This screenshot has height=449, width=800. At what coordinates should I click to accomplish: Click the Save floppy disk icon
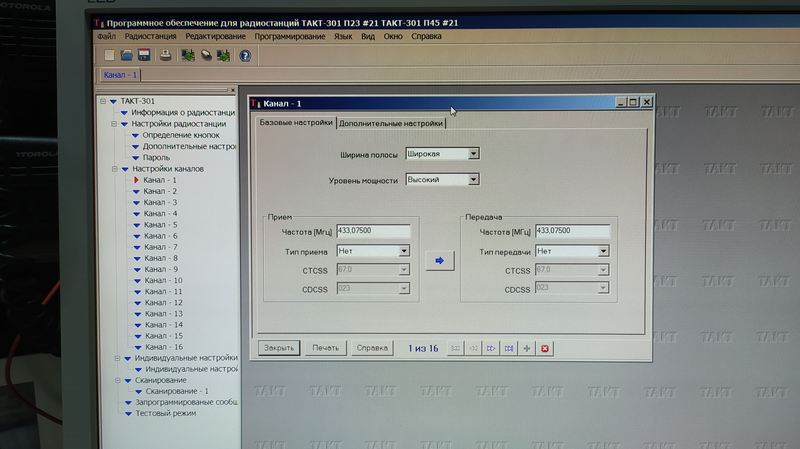pos(144,55)
